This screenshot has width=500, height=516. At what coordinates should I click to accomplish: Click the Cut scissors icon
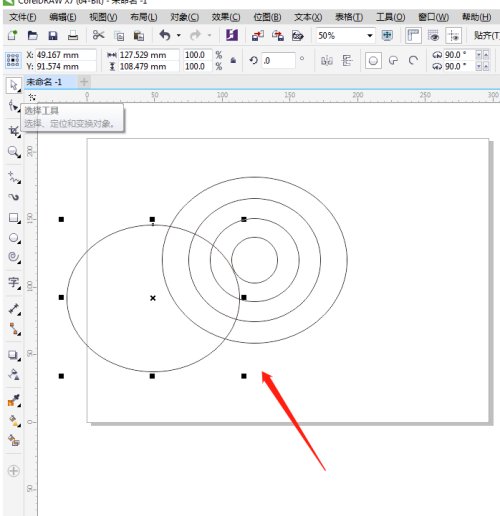pyautogui.click(x=98, y=35)
